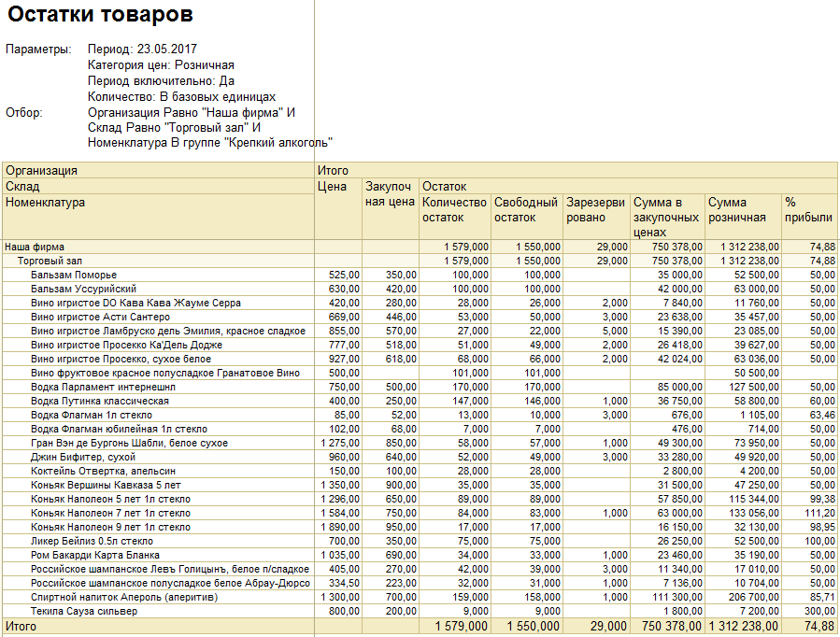
Task: Select the "Закупочная цена" column header
Action: 391,209
